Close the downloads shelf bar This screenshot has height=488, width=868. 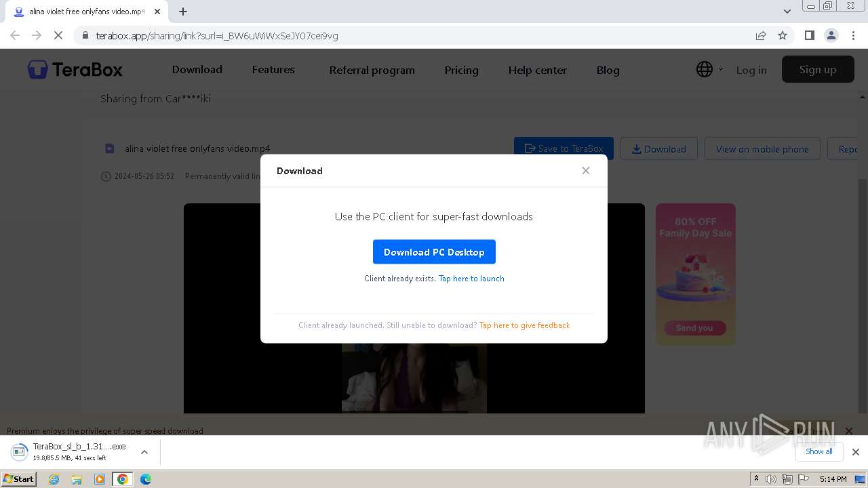(856, 452)
